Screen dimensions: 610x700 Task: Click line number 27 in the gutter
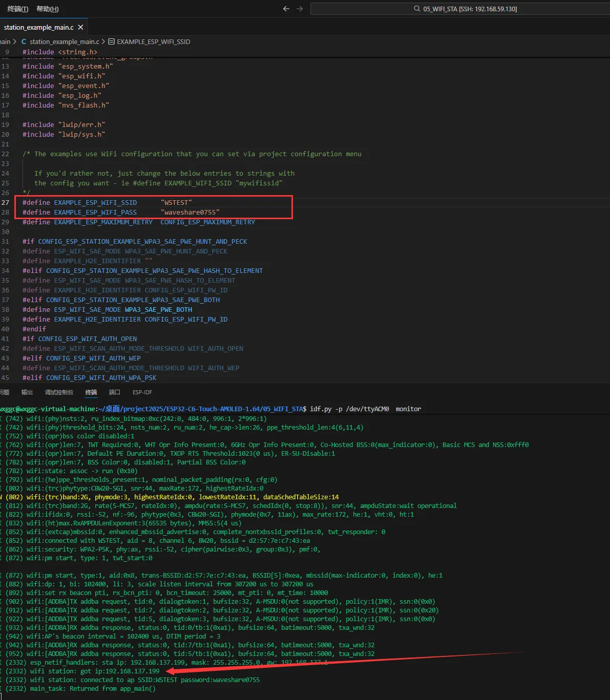click(6, 202)
